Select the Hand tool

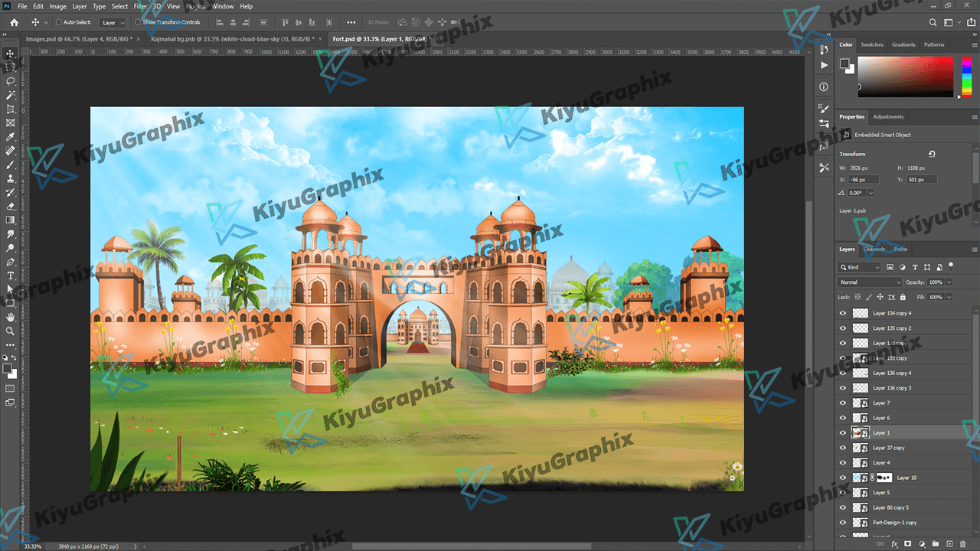[x=11, y=317]
